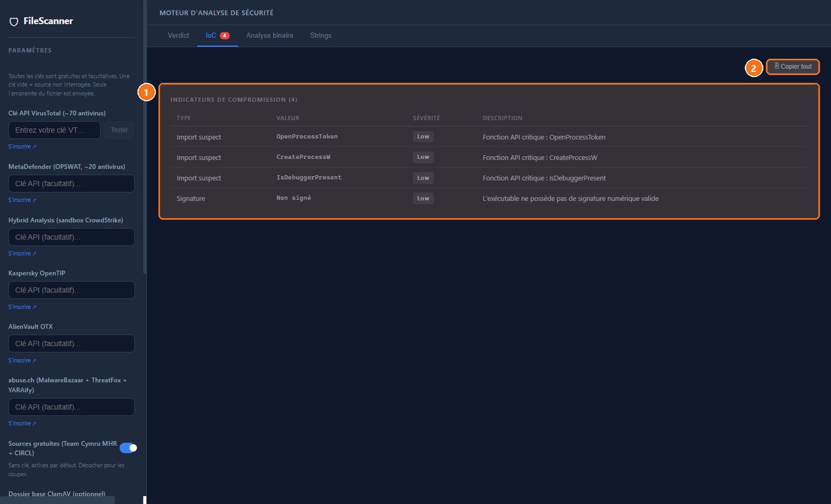Focus the AlienVault OTX key field

[71, 344]
